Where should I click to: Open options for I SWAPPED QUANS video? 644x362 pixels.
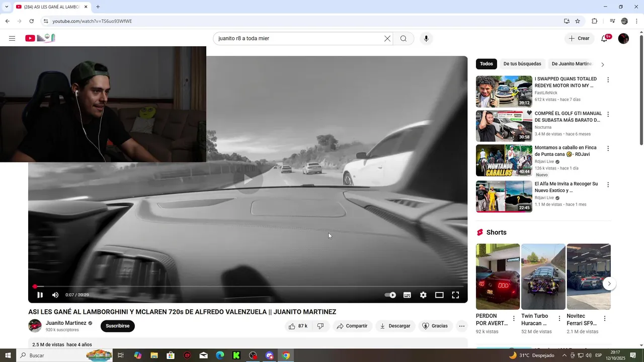608,80
